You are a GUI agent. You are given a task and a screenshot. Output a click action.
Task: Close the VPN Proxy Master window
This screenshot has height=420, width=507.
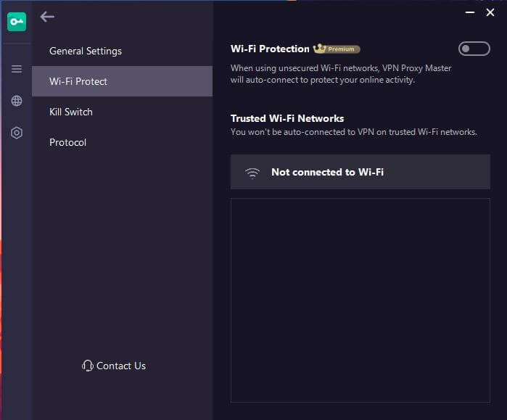(490, 12)
